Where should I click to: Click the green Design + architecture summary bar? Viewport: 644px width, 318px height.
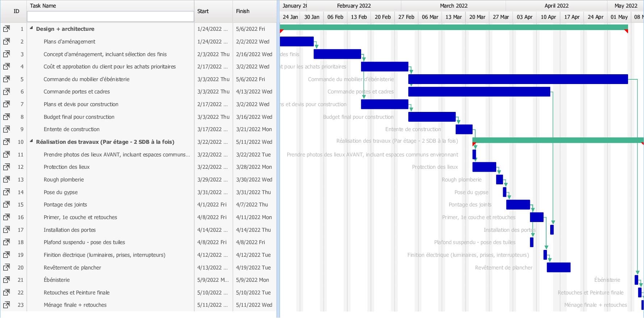click(453, 28)
